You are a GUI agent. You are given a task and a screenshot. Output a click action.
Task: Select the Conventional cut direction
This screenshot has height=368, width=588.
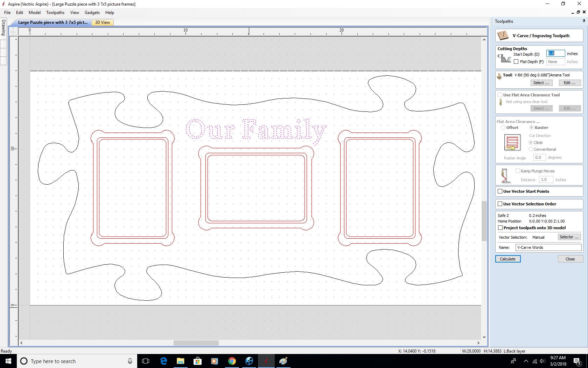tap(531, 149)
